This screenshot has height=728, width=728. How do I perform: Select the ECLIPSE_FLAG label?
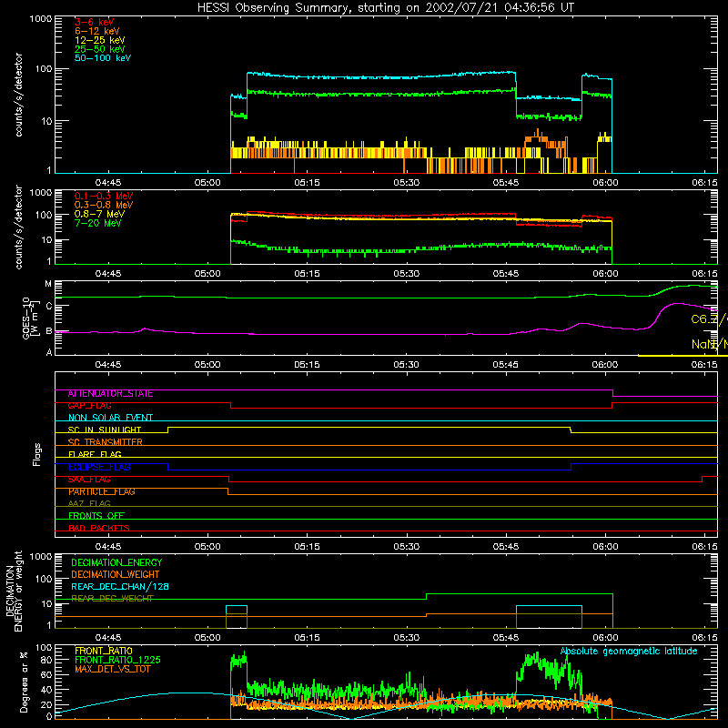[99, 467]
